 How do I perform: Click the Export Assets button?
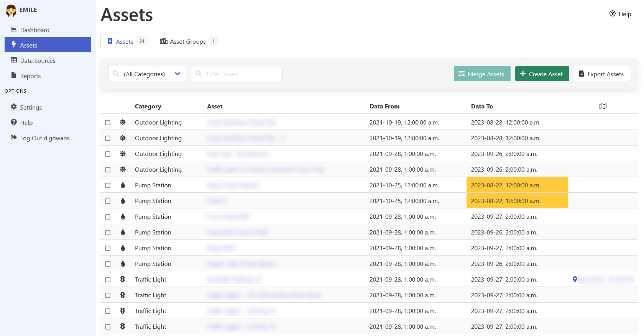coord(602,74)
